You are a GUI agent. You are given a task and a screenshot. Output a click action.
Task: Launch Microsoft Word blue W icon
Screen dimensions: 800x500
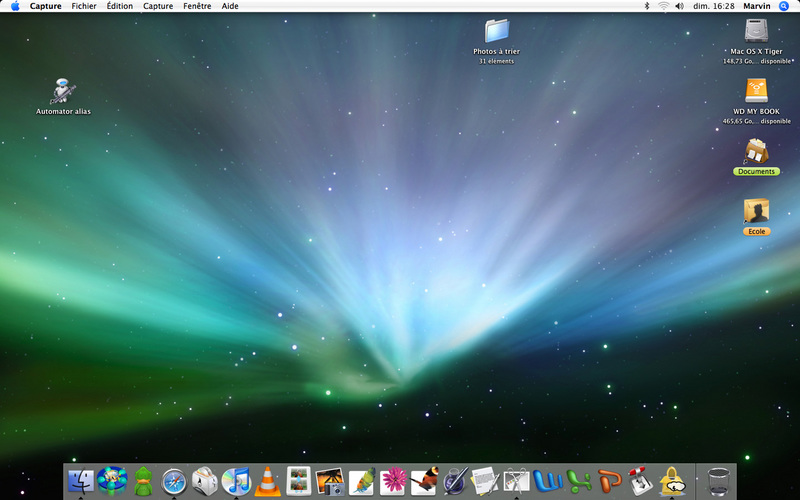[x=548, y=481]
